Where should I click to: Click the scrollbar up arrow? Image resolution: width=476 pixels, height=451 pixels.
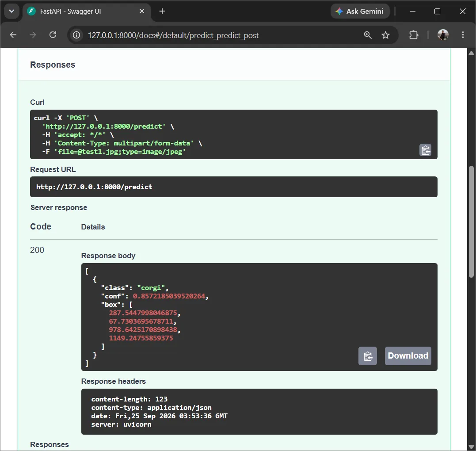point(471,53)
